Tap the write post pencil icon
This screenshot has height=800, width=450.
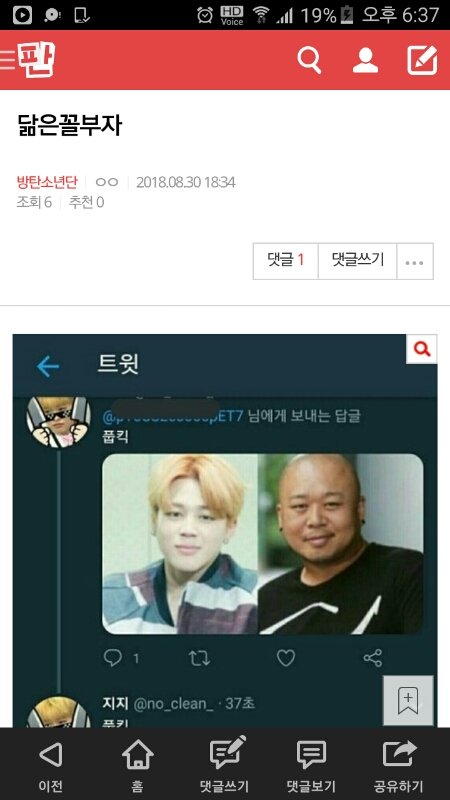422,60
